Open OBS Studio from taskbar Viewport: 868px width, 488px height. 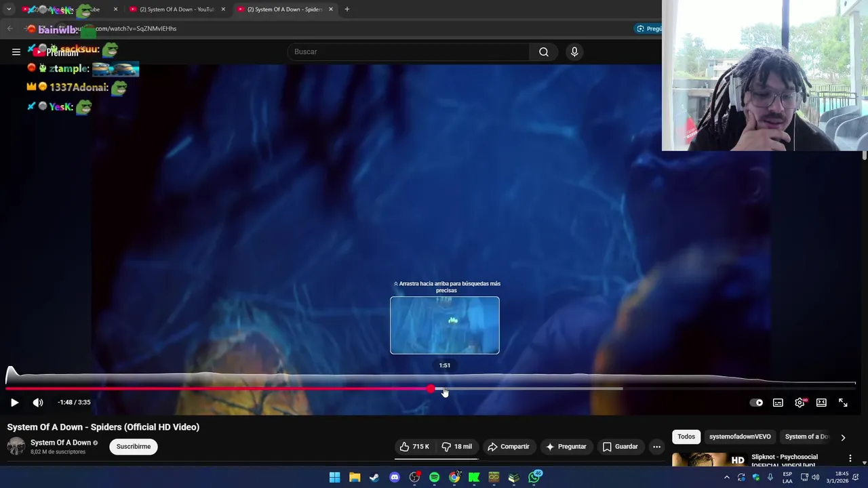(414, 477)
